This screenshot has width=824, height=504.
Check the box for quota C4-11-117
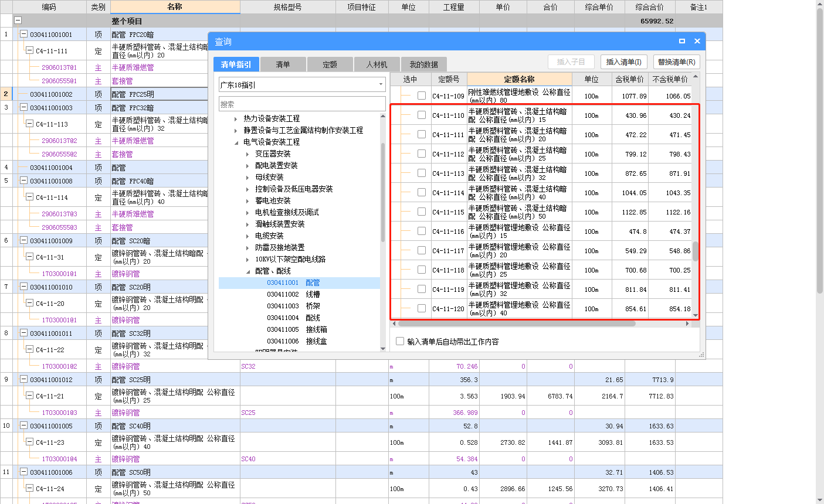(422, 250)
